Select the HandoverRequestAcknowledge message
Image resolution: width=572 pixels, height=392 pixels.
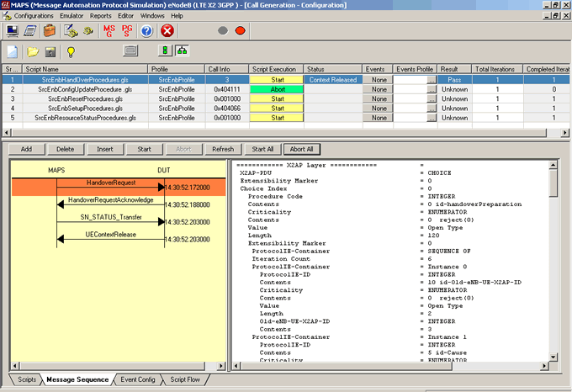[x=110, y=200]
